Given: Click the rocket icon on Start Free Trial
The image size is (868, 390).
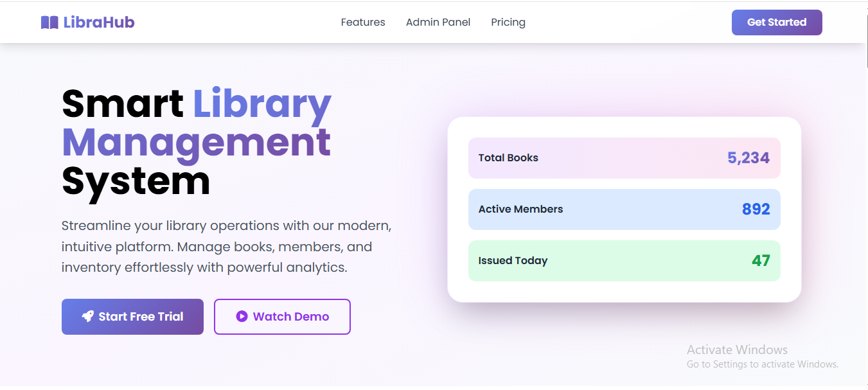Looking at the screenshot, I should pos(88,316).
